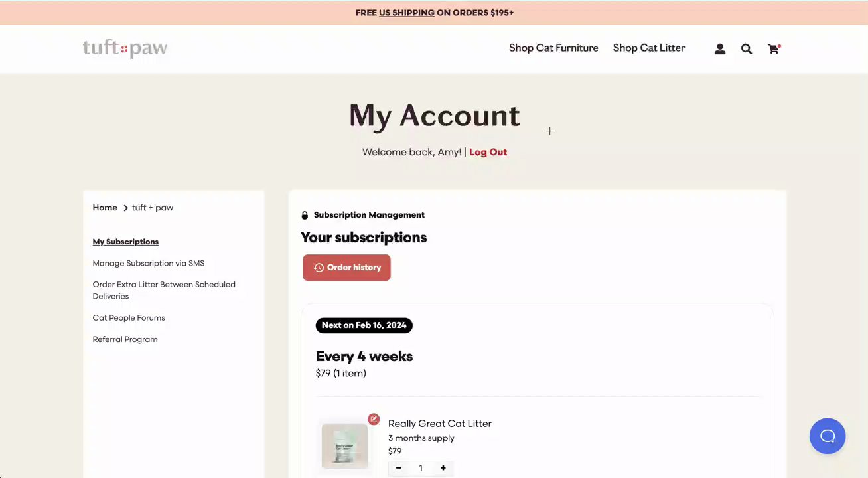Select My Subscriptions in sidebar
Image resolution: width=868 pixels, height=478 pixels.
(x=125, y=242)
